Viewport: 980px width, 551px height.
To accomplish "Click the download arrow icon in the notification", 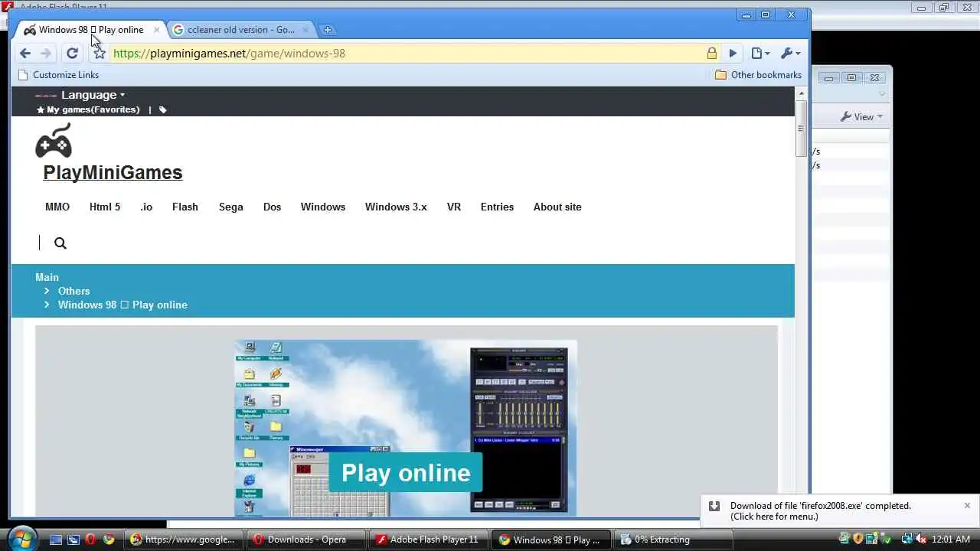I will click(x=714, y=506).
